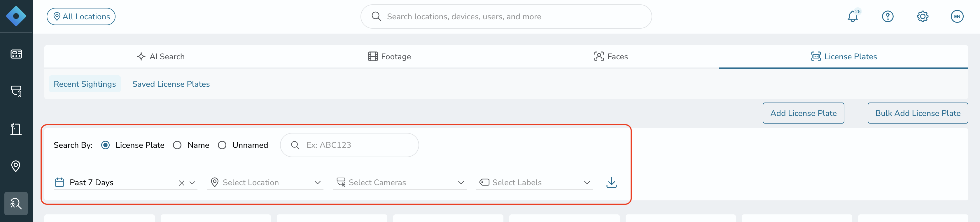Image resolution: width=980 pixels, height=222 pixels.
Task: Expand the Select Location dropdown
Action: click(265, 182)
